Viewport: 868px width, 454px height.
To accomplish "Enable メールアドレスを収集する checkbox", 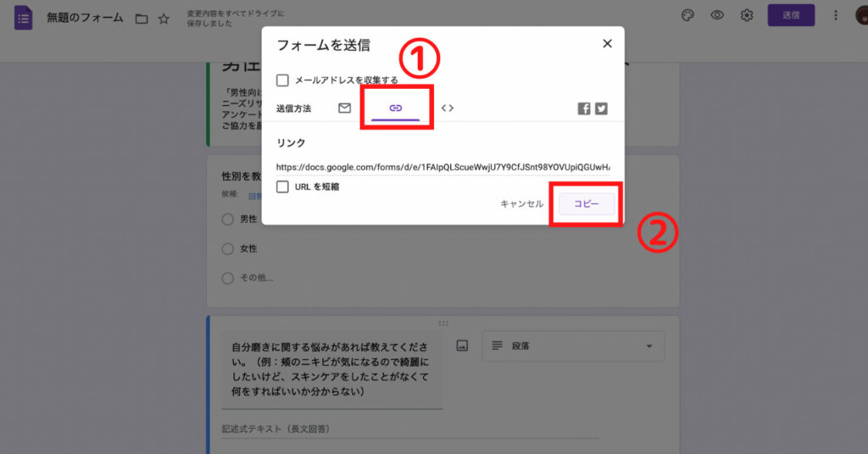I will point(283,80).
